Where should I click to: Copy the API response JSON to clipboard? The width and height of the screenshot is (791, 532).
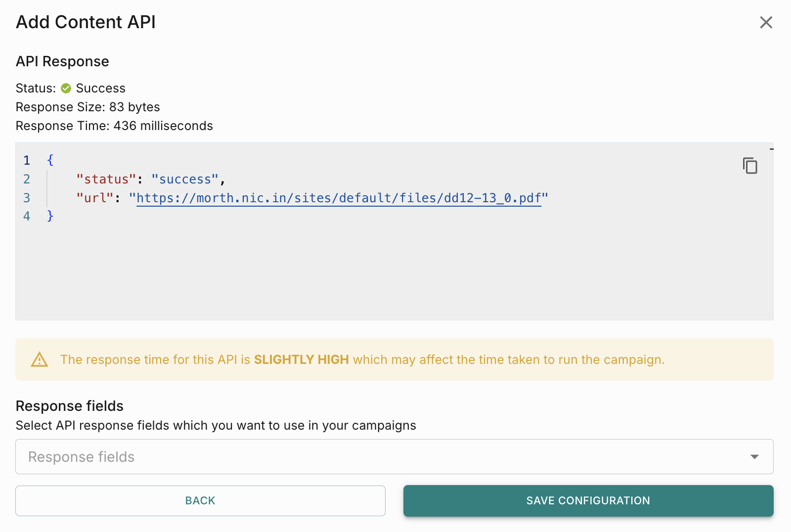pos(750,166)
